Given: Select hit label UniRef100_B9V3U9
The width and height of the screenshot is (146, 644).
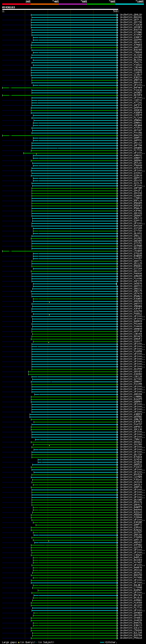Looking at the screenshot, I should [131, 226].
